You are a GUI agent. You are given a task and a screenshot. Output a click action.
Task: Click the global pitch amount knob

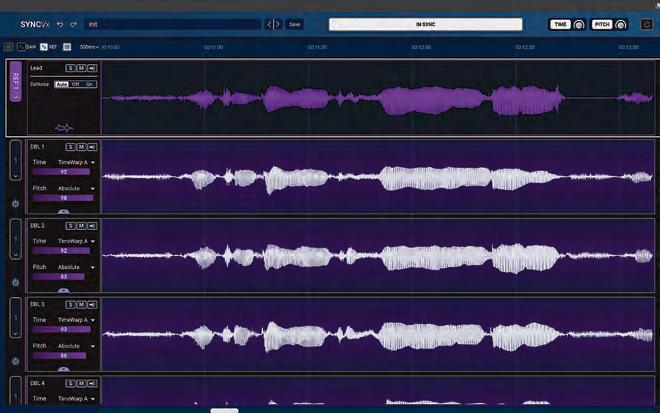[x=621, y=25]
